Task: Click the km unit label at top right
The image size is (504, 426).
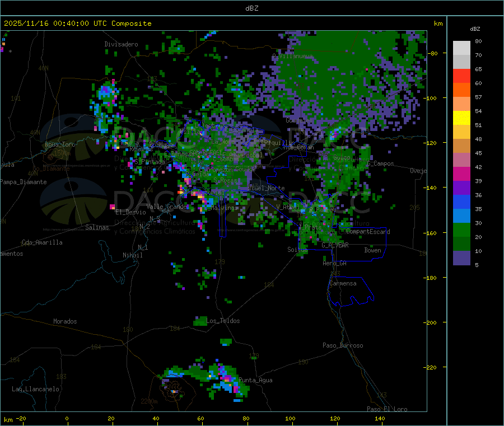Action: (x=438, y=24)
